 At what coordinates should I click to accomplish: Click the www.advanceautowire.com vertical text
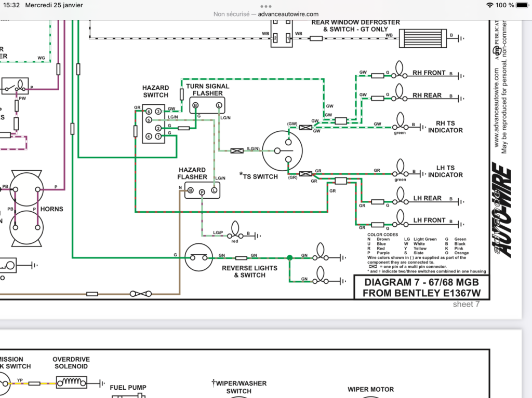pos(496,108)
